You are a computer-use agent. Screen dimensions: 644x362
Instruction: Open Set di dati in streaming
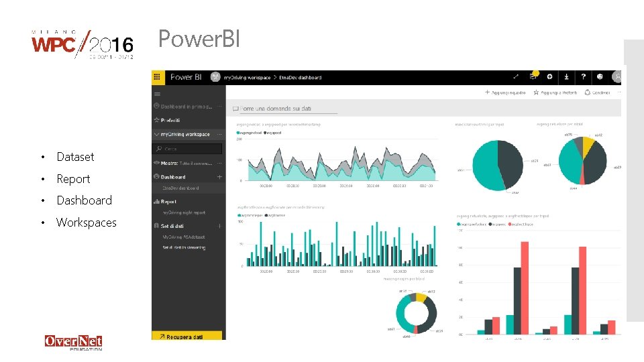coord(184,247)
